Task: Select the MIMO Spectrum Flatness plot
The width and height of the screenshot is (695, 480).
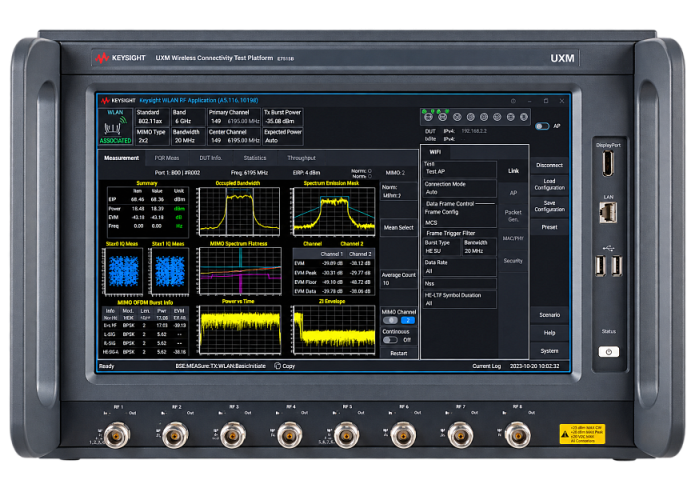Action: click(239, 271)
